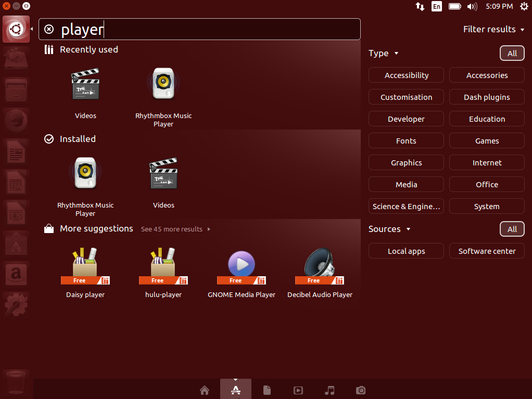The image size is (532, 399).
Task: Open the Decibel Audio Player suggestion
Action: [x=320, y=271]
